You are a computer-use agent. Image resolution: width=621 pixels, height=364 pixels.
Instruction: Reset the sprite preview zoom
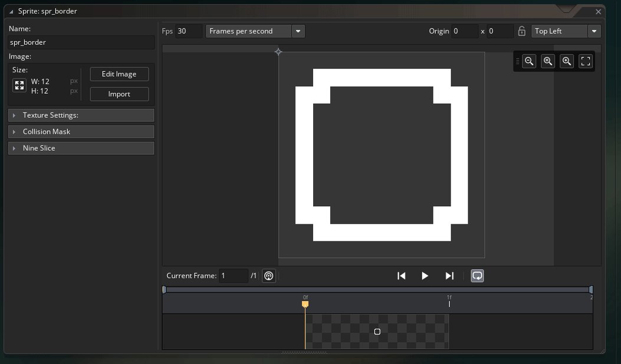click(x=548, y=61)
